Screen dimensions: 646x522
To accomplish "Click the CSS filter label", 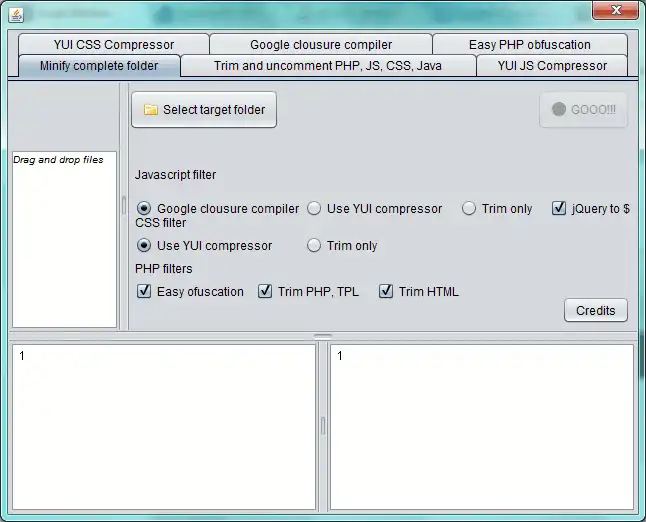I will [x=161, y=223].
